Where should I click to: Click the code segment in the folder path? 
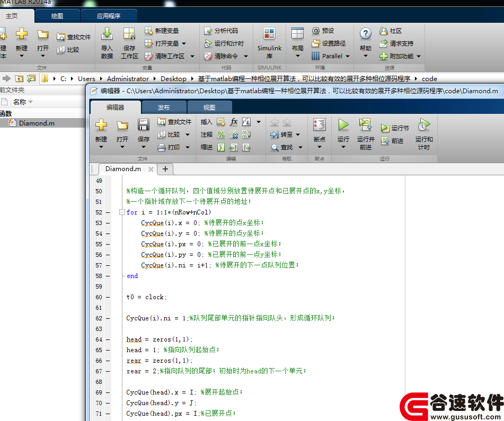coord(429,79)
